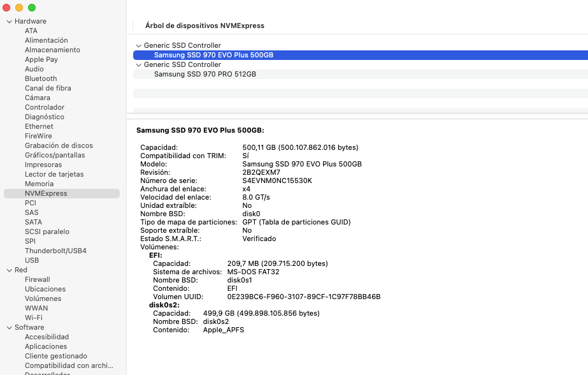Image resolution: width=588 pixels, height=375 pixels.
Task: Collapse the Software section in sidebar
Action: [10, 328]
